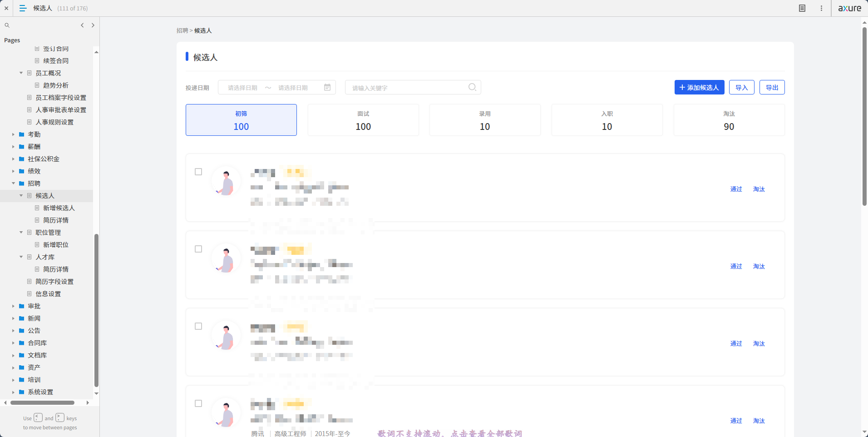
Task: Switch to the 面试 stage tab
Action: click(363, 120)
